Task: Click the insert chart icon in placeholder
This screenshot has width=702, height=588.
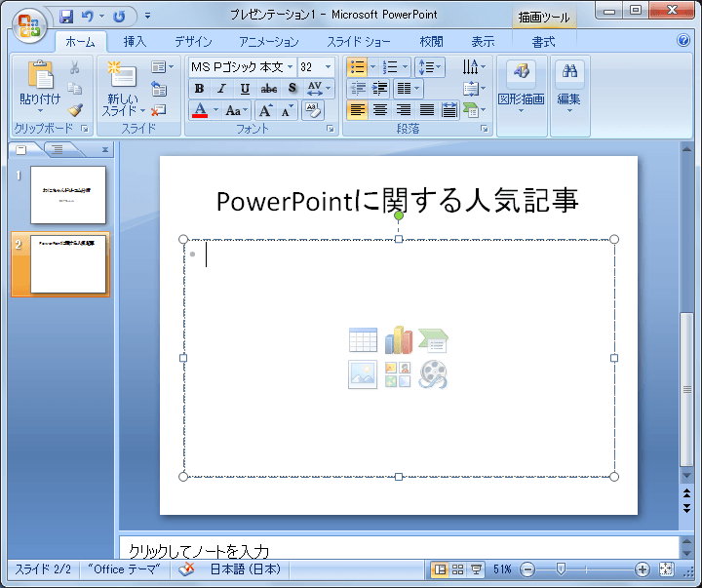Action: coord(398,339)
